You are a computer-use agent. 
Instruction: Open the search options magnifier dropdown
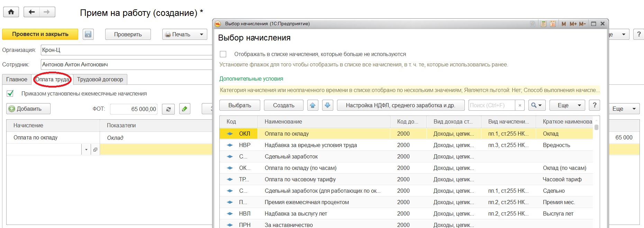coord(537,105)
